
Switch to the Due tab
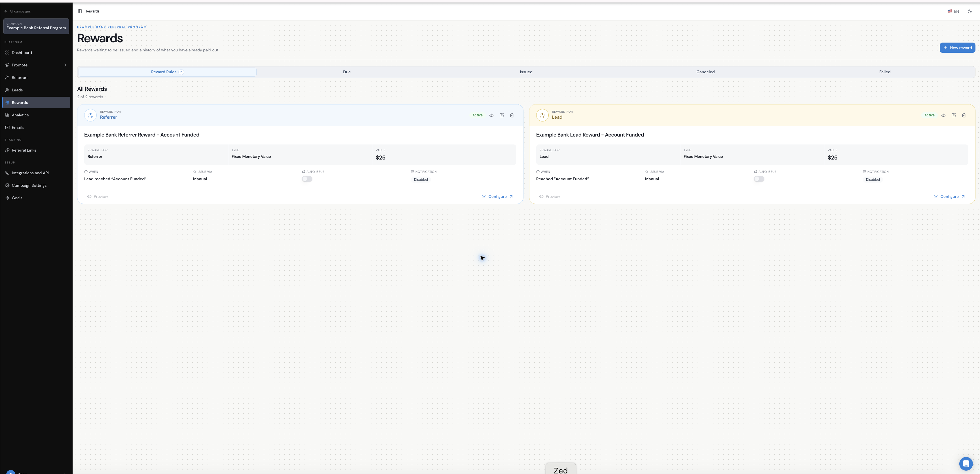(x=347, y=72)
